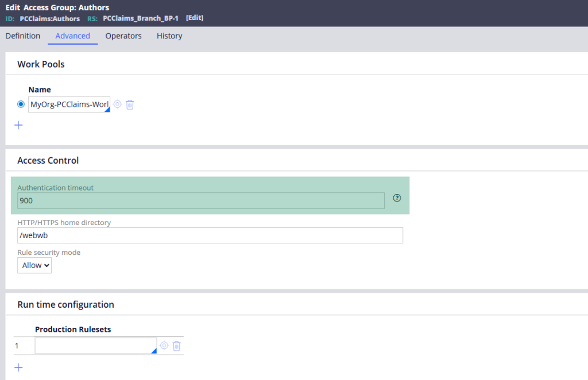Click the Work Pools section heading
This screenshot has width=588, height=380.
point(41,64)
